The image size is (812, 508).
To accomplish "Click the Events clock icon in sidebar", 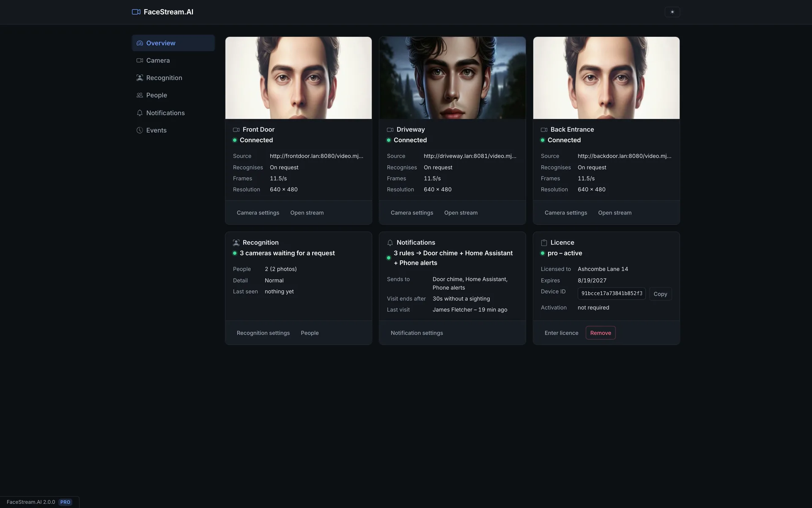I will 140,130.
